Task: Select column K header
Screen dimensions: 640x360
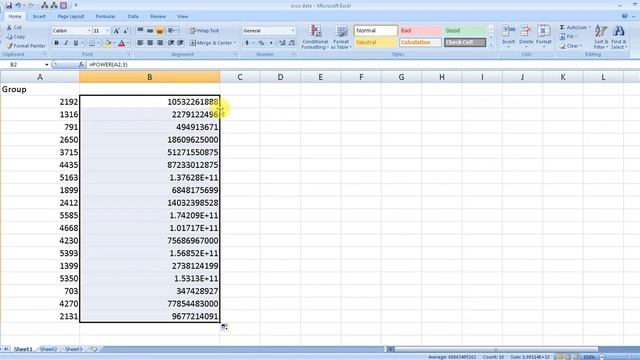Action: click(562, 77)
